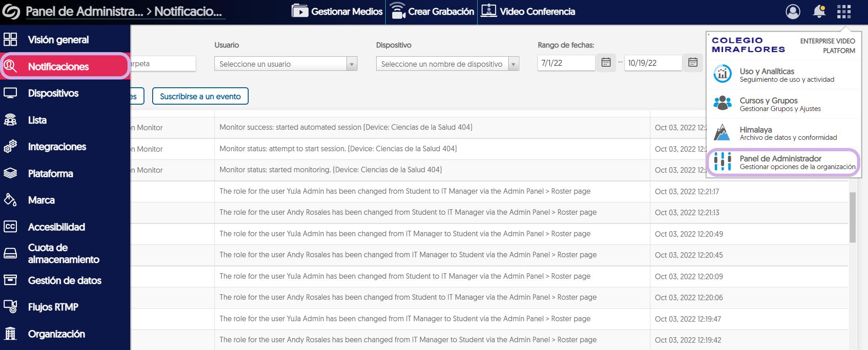Go to Integraciones section label
The image size is (868, 350).
(57, 147)
